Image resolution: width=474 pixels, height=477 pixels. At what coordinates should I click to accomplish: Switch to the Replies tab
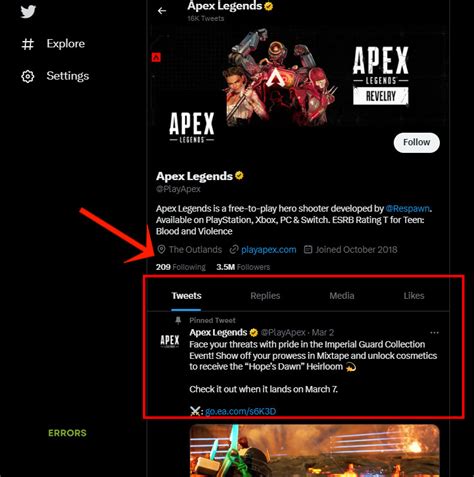(x=265, y=296)
